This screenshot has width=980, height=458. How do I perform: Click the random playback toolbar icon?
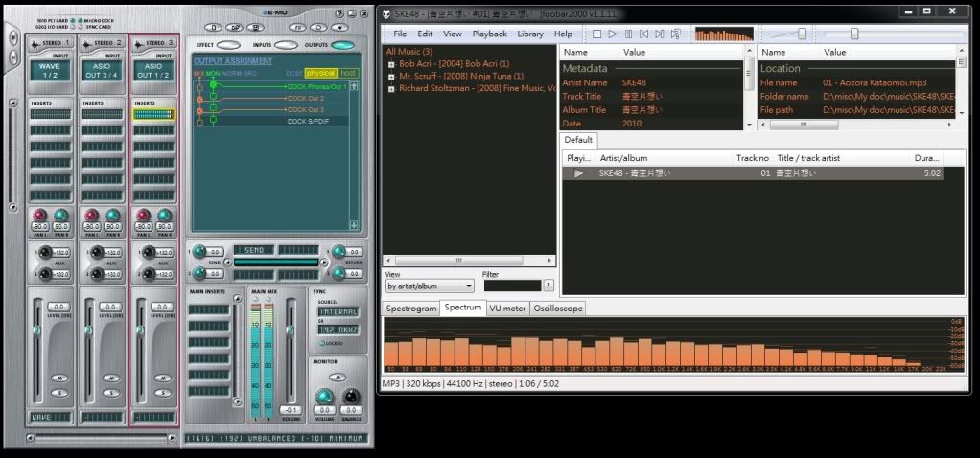click(676, 34)
